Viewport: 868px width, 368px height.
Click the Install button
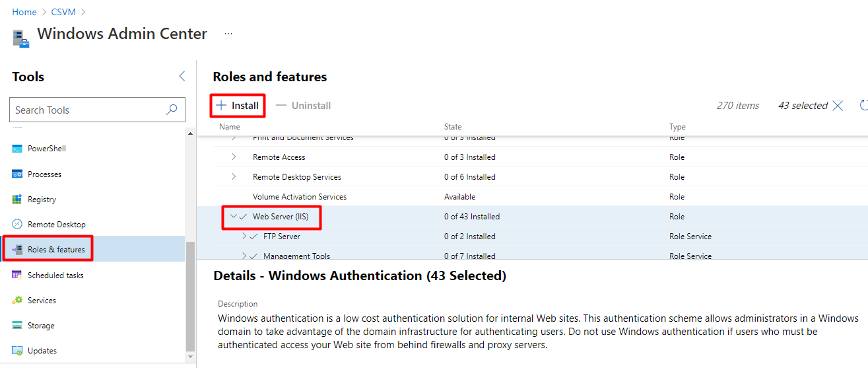pyautogui.click(x=238, y=106)
